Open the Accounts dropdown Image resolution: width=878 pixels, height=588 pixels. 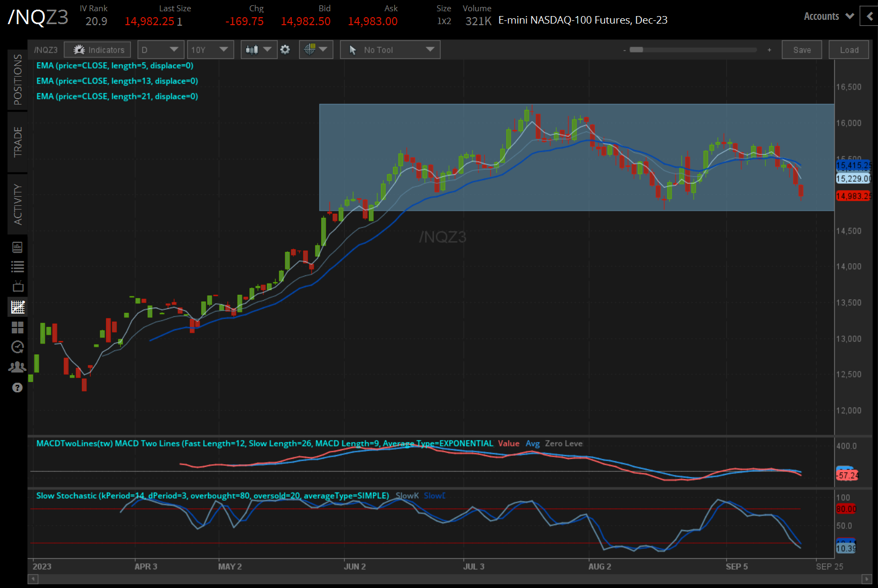click(827, 16)
